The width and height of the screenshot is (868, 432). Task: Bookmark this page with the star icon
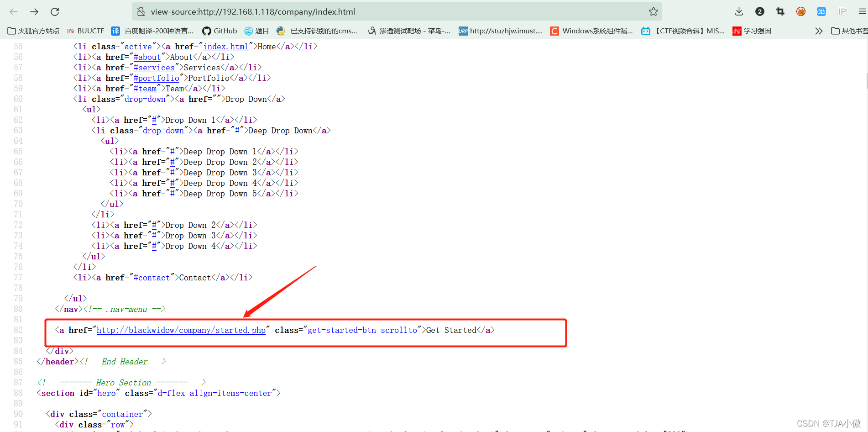tap(654, 12)
